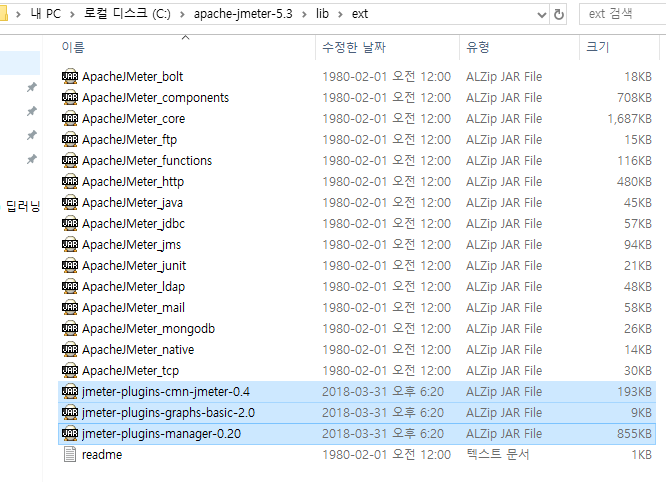
Task: Click the JAR icon of jmeter-plugins-graphs-basic-2.0
Action: (70, 413)
